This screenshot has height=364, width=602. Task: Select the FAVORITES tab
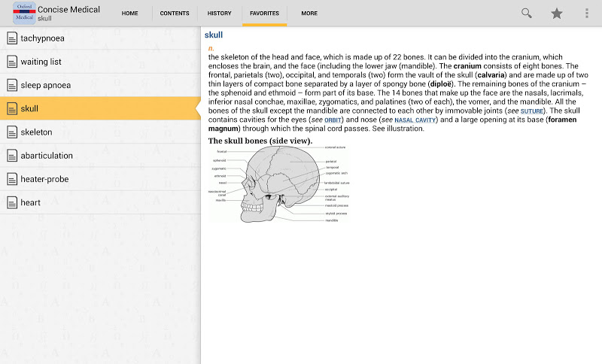point(265,13)
